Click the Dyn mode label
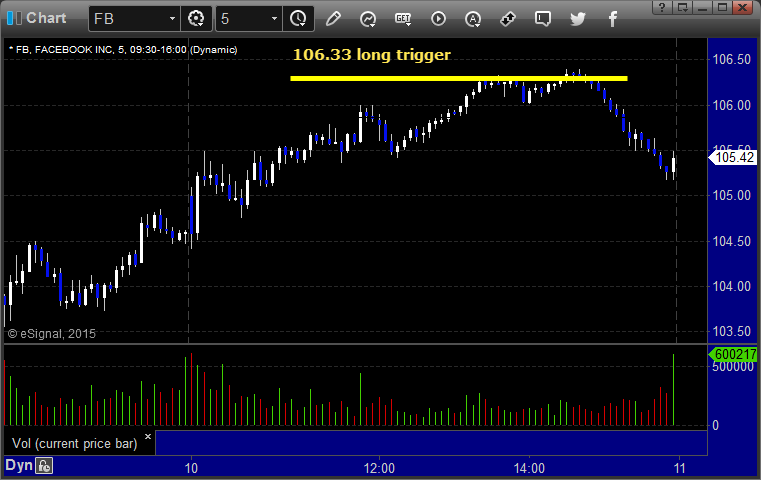Screen dimensions: 761x480 click(x=19, y=465)
